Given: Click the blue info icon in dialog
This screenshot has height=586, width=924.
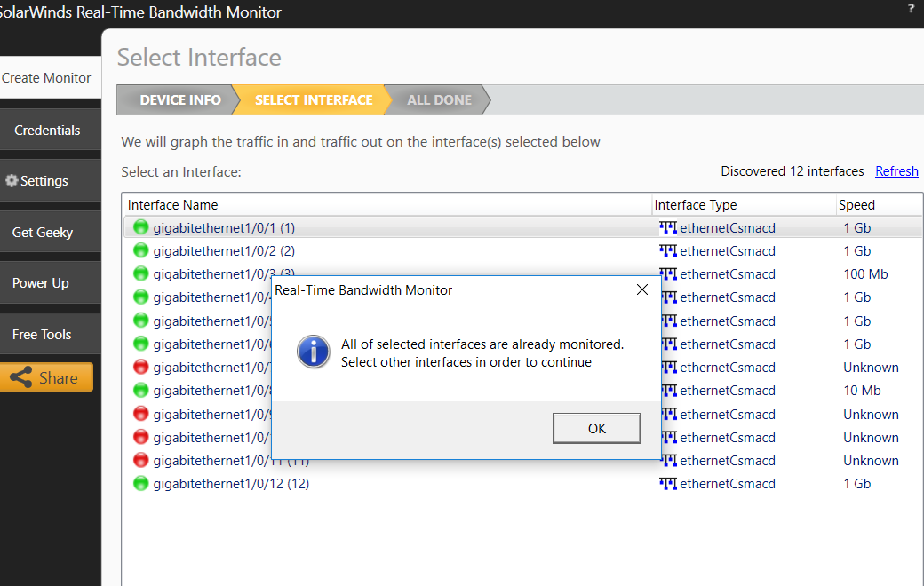Looking at the screenshot, I should click(x=314, y=352).
